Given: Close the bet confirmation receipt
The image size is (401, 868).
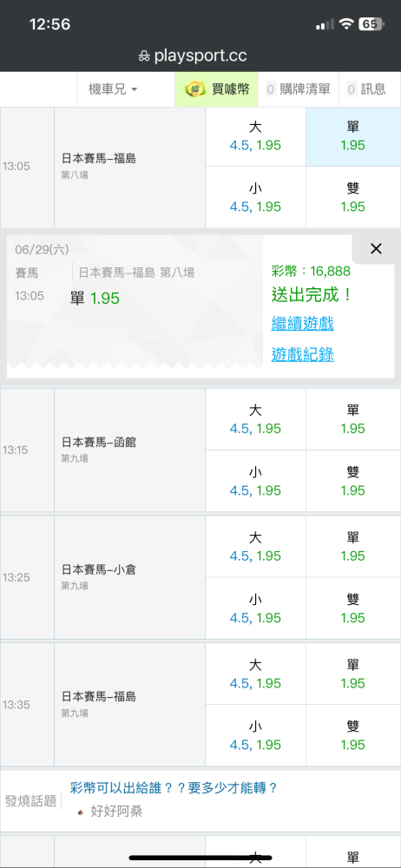Looking at the screenshot, I should (x=376, y=249).
